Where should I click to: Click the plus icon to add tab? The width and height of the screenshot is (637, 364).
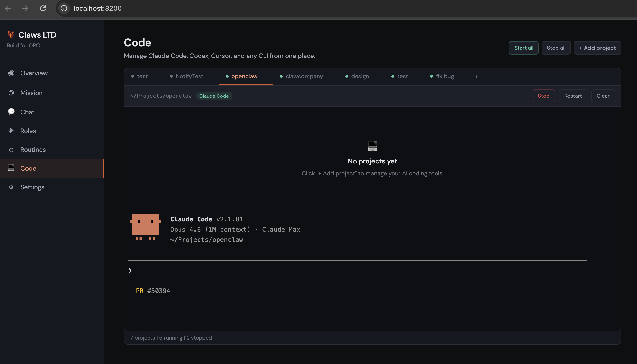[476, 77]
